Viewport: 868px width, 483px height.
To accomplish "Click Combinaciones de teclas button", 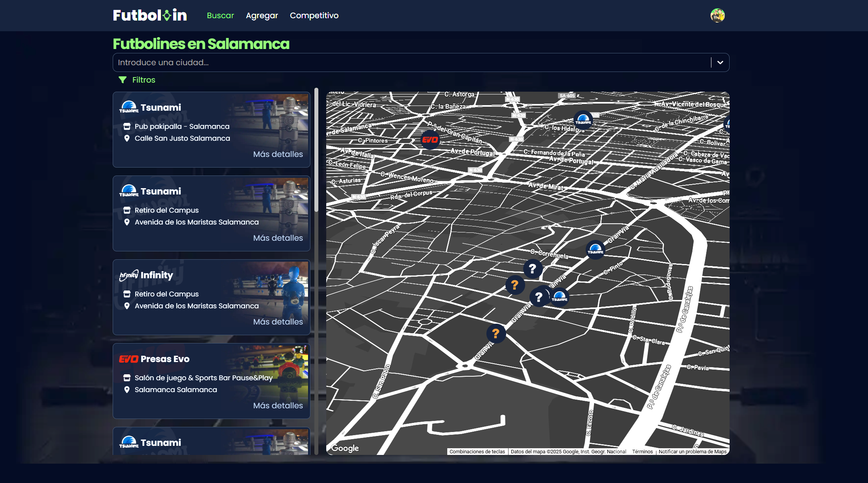I will 477,451.
